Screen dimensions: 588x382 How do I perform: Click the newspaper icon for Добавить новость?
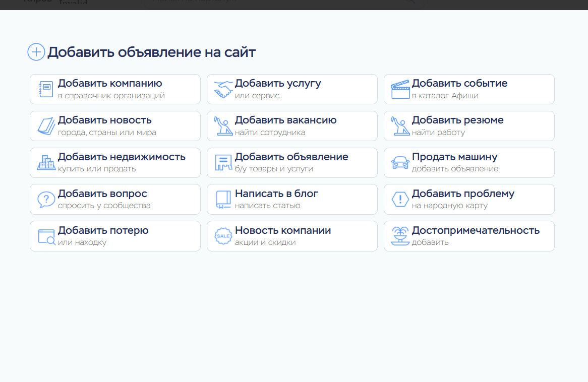pos(46,126)
